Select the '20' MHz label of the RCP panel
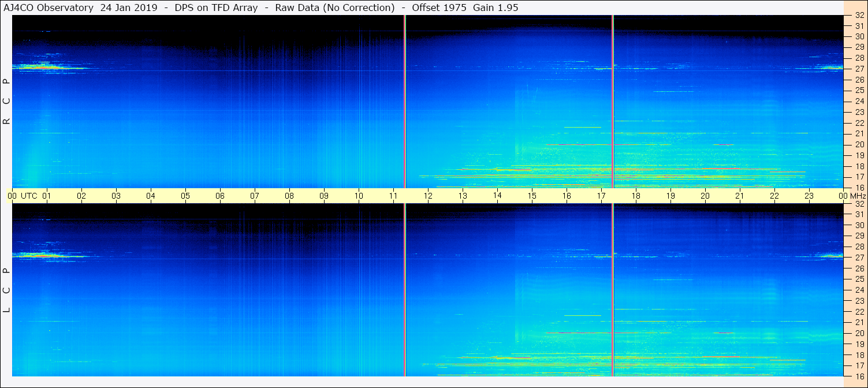Screen dimensions: 868x388 coord(859,144)
